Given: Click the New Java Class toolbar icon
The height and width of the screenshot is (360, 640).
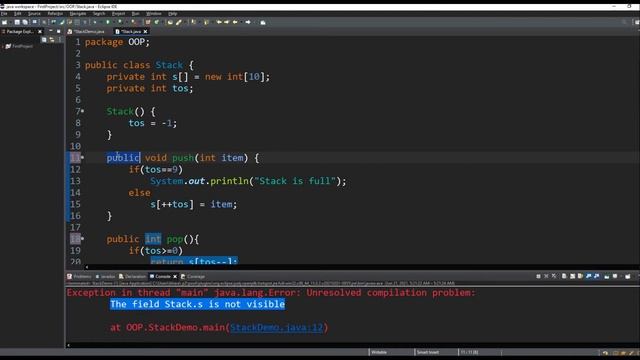Looking at the screenshot, I should coord(157,22).
